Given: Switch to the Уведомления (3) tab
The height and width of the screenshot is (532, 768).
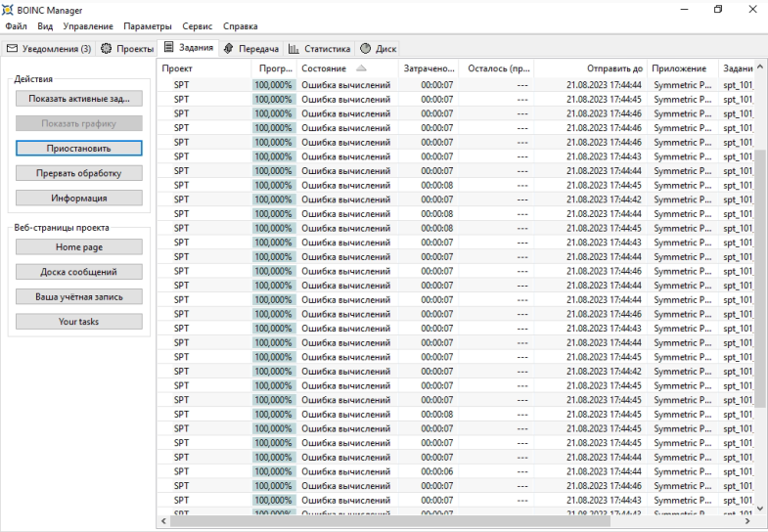Looking at the screenshot, I should click(x=49, y=49).
